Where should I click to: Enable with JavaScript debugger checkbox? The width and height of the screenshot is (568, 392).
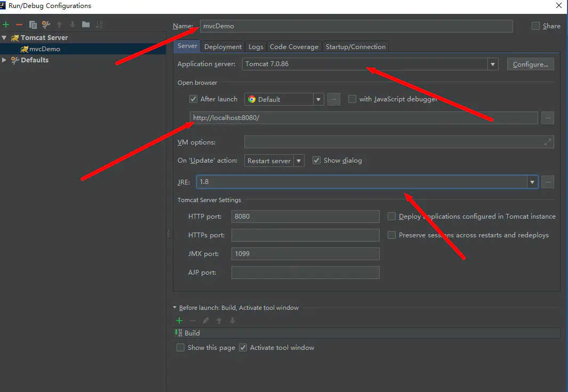click(352, 99)
